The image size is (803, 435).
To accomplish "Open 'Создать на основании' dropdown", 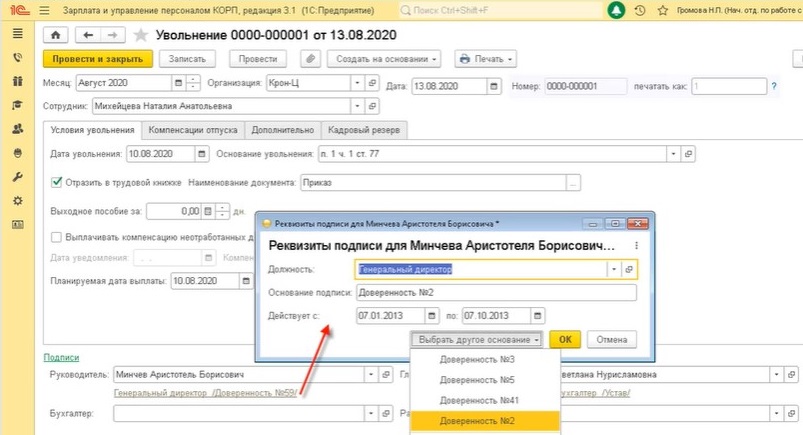I will [386, 59].
